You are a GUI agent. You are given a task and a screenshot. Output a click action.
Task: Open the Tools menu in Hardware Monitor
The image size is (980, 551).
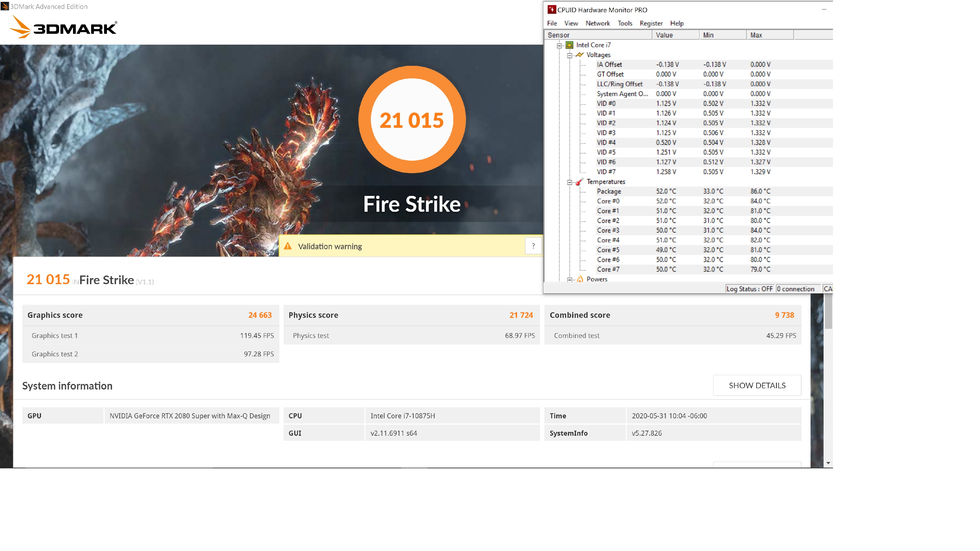pos(625,23)
